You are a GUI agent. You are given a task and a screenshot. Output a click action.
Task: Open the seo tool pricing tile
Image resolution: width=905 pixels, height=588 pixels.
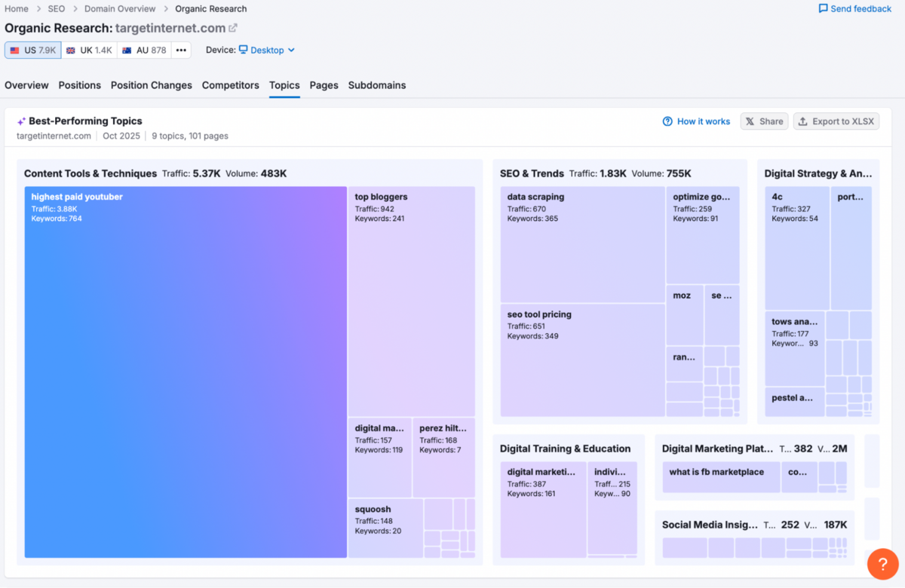point(582,360)
